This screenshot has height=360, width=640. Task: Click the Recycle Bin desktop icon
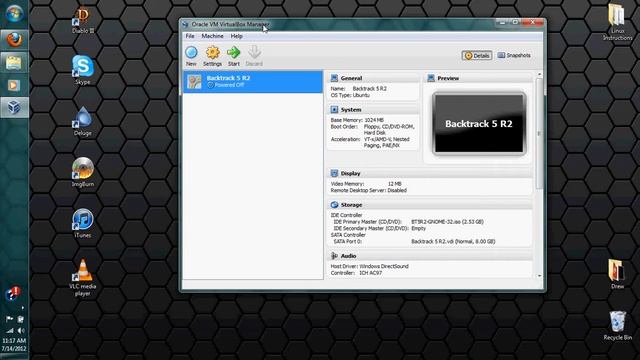pyautogui.click(x=617, y=326)
